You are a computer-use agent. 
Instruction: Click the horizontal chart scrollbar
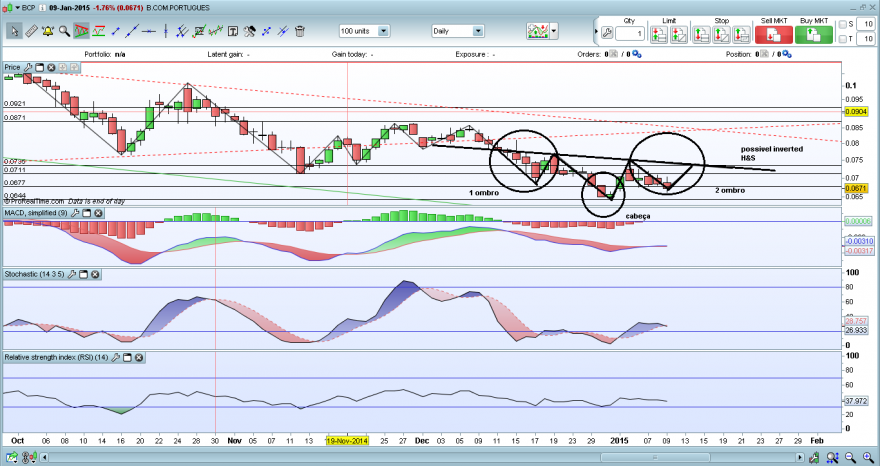click(x=423, y=458)
